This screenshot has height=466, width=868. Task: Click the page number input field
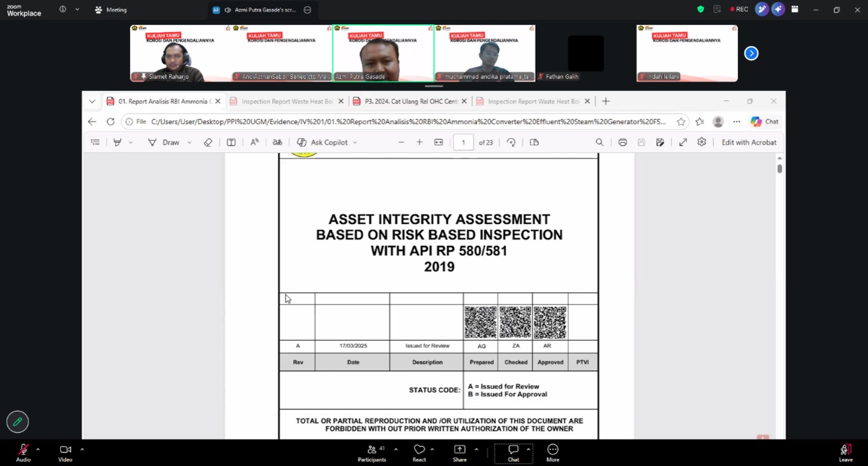pos(463,142)
